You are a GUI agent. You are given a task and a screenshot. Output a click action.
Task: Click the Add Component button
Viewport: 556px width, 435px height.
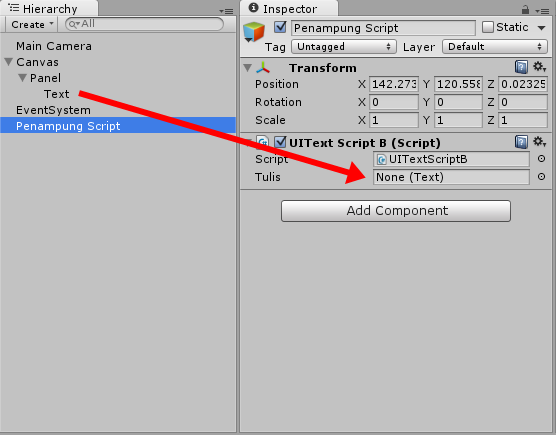[x=396, y=211]
